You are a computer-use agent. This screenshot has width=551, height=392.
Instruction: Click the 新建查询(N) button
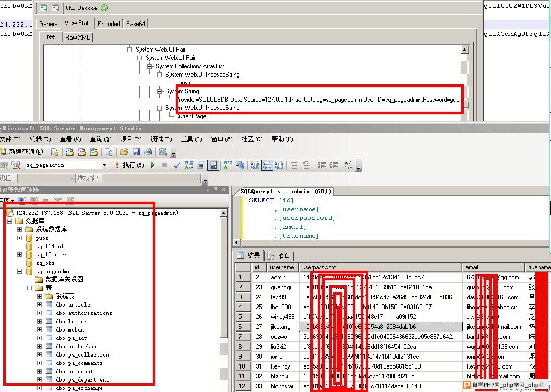[22, 152]
